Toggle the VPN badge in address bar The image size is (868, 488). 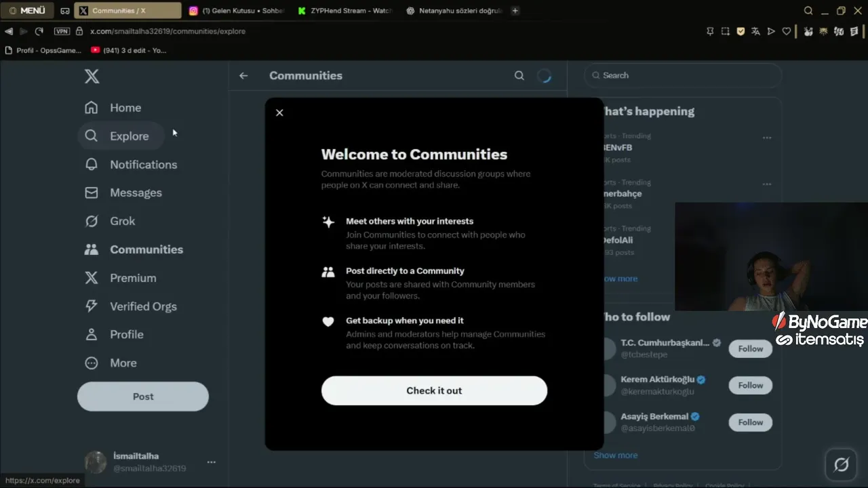coord(62,31)
